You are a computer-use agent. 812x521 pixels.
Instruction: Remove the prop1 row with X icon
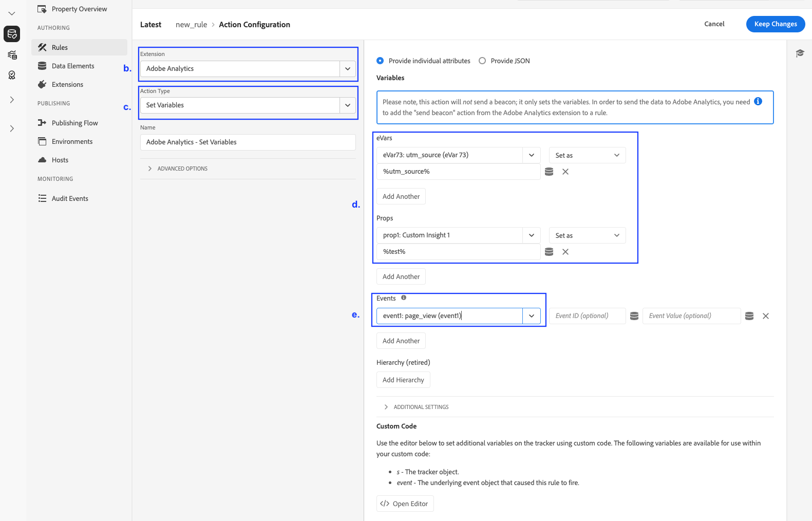coord(565,252)
